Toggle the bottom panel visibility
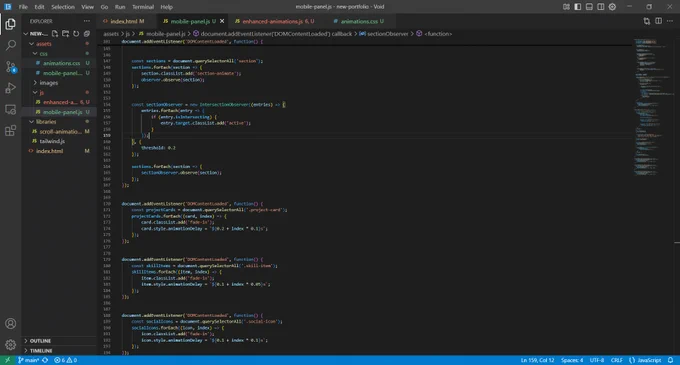This screenshot has width=680, height=365. (x=589, y=7)
